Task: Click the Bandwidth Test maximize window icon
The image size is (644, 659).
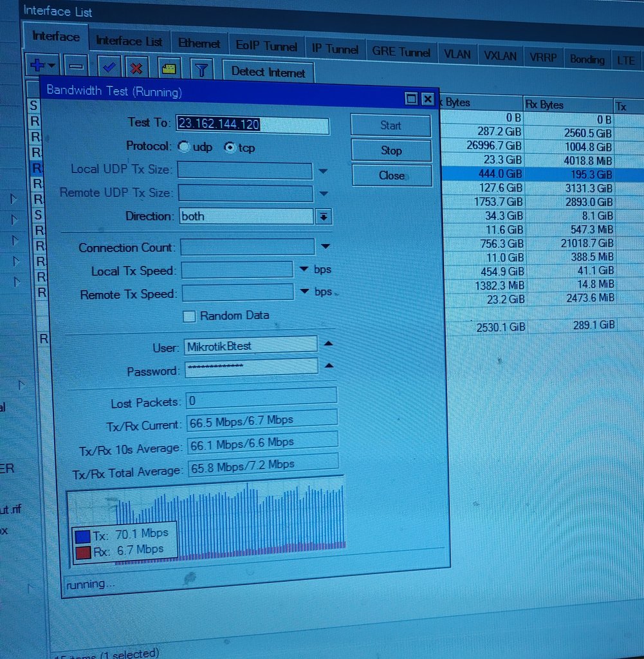Action: point(411,98)
